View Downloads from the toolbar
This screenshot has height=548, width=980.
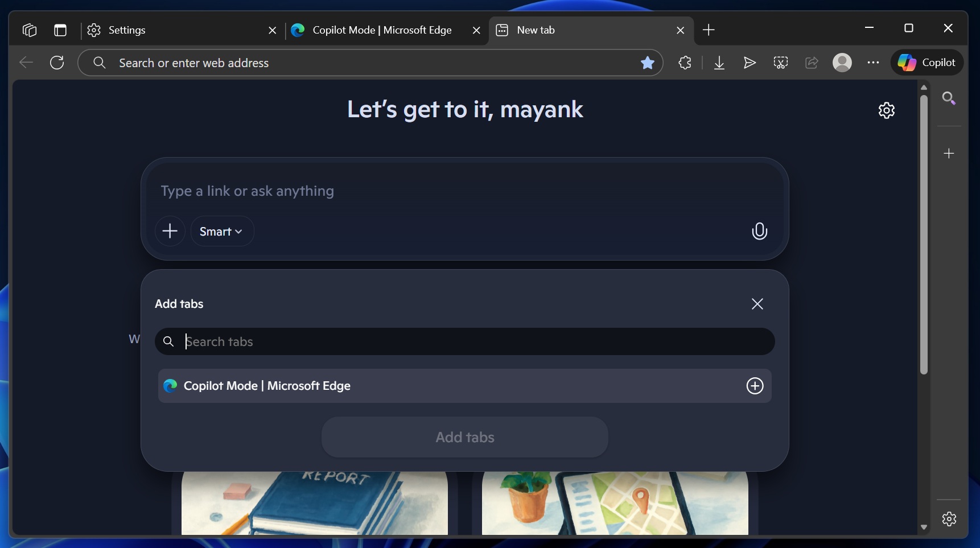[x=719, y=63]
